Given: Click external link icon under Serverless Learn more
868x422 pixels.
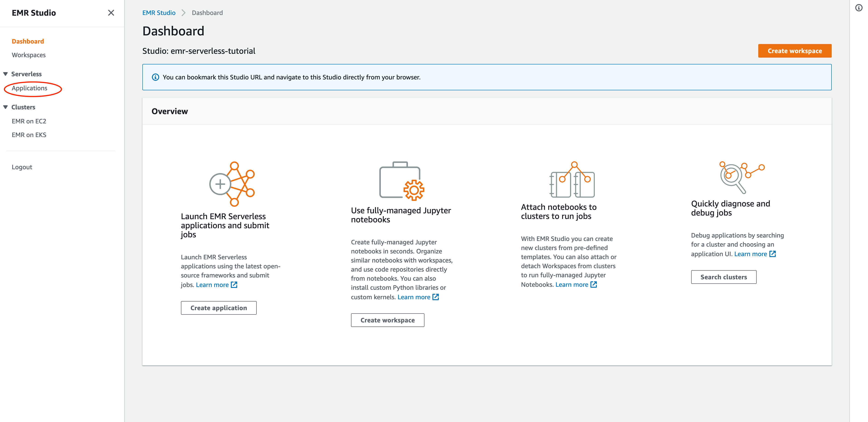Looking at the screenshot, I should click(234, 285).
